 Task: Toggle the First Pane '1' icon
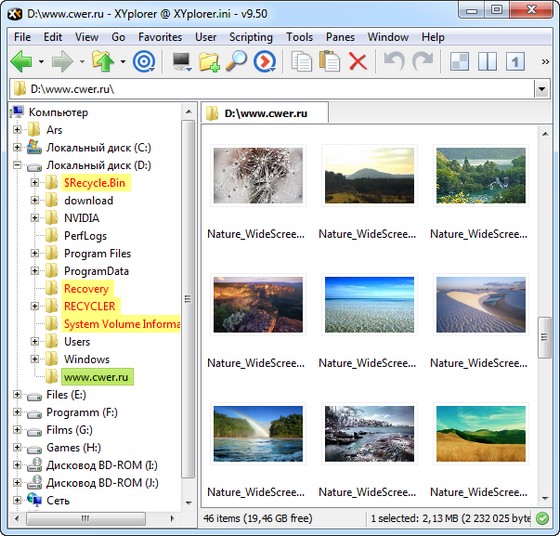pyautogui.click(x=515, y=62)
